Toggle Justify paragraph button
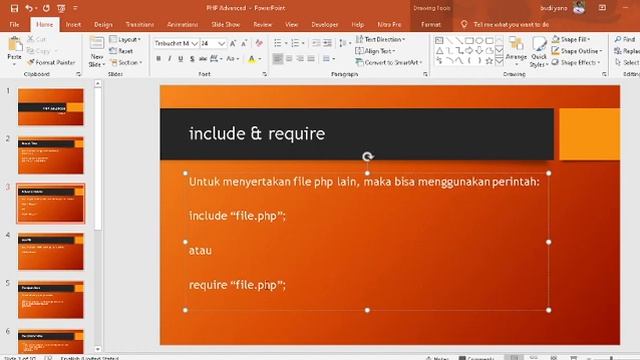 pyautogui.click(x=311, y=59)
